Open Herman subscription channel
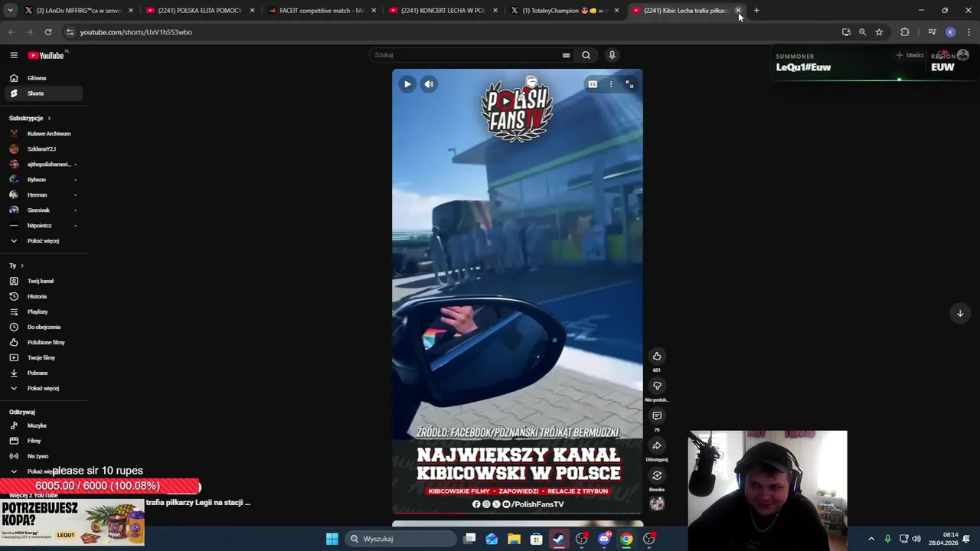The image size is (980, 551). [42, 194]
